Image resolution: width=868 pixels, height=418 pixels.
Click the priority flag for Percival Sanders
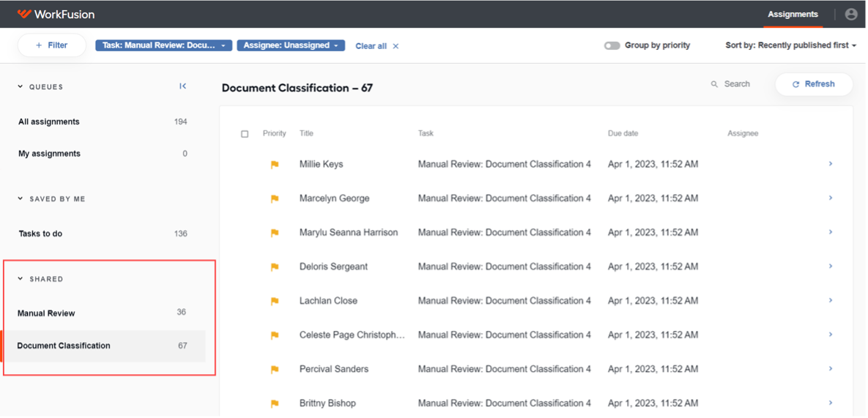[x=274, y=370]
